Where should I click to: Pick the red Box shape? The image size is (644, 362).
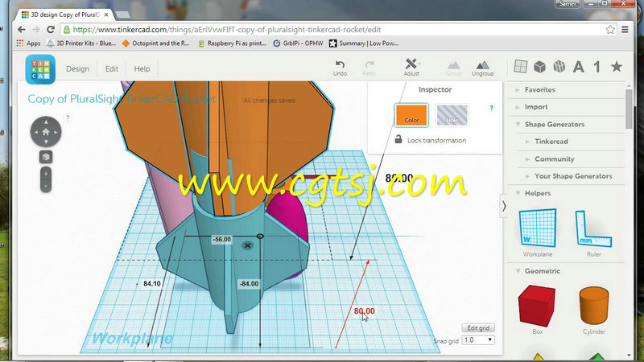pyautogui.click(x=537, y=306)
